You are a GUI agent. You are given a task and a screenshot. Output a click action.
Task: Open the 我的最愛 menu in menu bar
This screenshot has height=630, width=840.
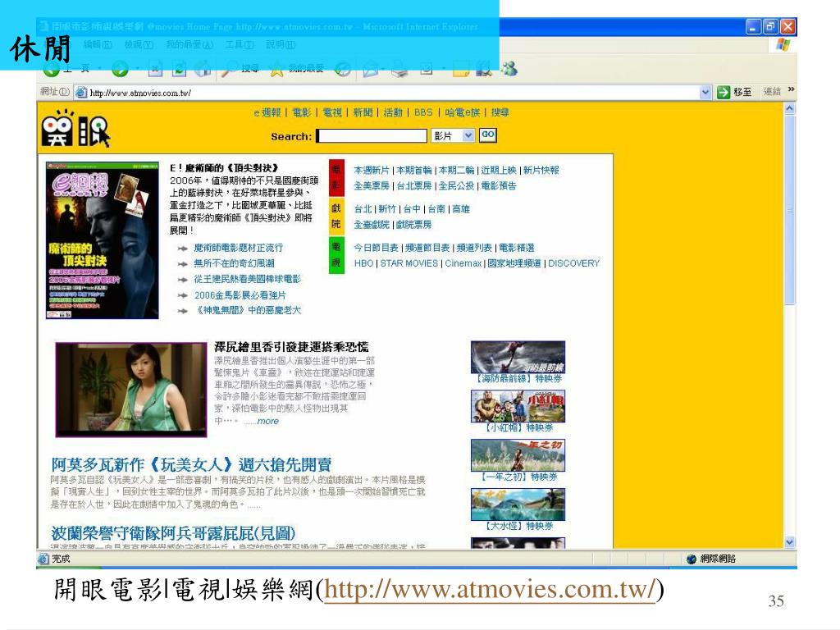[189, 44]
